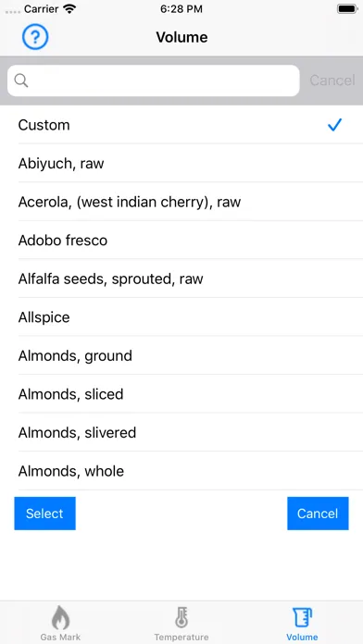Choose Almonds, whole from the list
The width and height of the screenshot is (363, 644).
[181, 471]
